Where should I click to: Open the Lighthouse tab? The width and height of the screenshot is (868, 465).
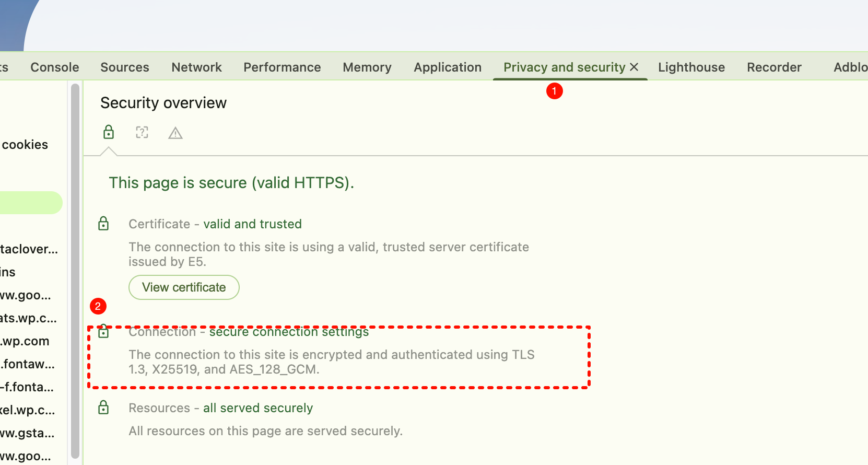coord(691,67)
